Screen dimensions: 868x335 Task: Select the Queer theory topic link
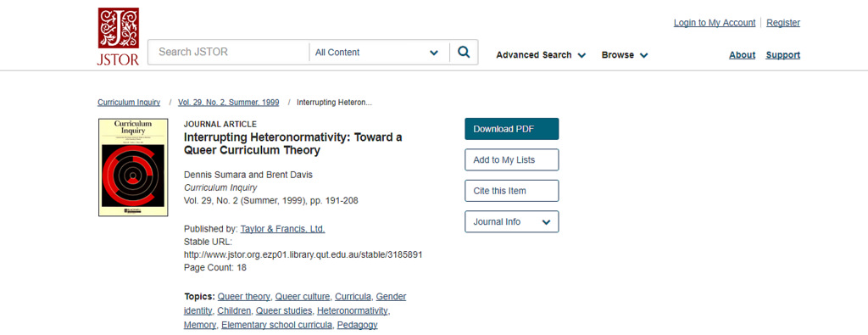coord(243,296)
